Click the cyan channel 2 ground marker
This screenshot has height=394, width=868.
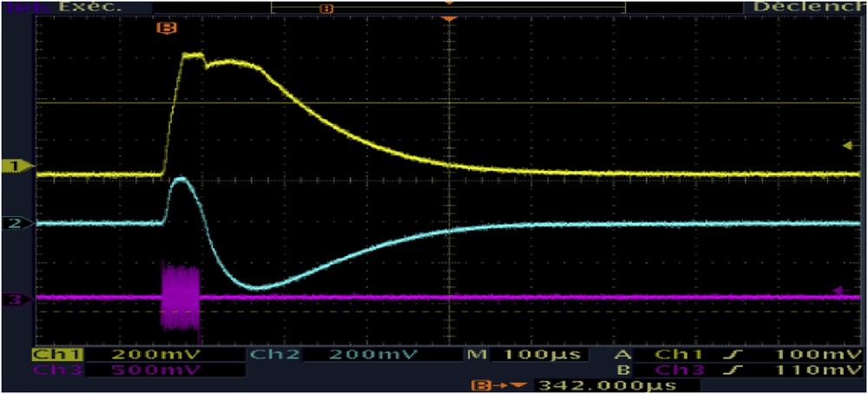(14, 224)
